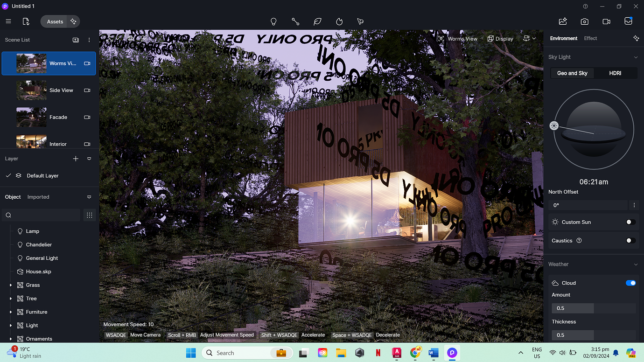The height and width of the screenshot is (362, 644).
Task: Open the Render Queue panel
Action: (628, 21)
